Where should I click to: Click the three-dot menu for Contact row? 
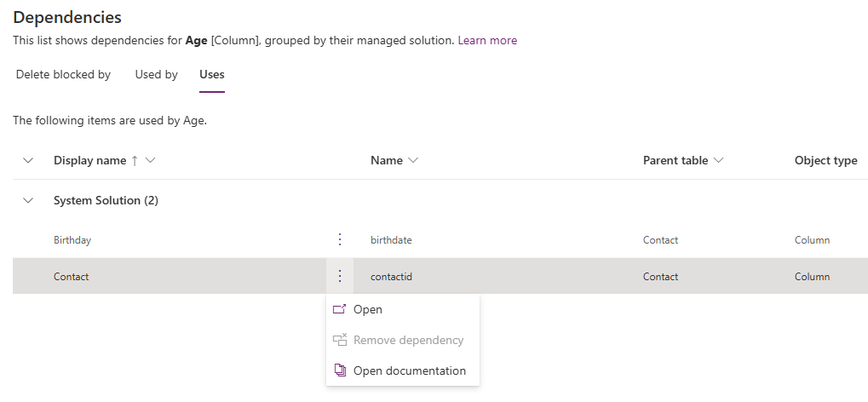pyautogui.click(x=340, y=276)
